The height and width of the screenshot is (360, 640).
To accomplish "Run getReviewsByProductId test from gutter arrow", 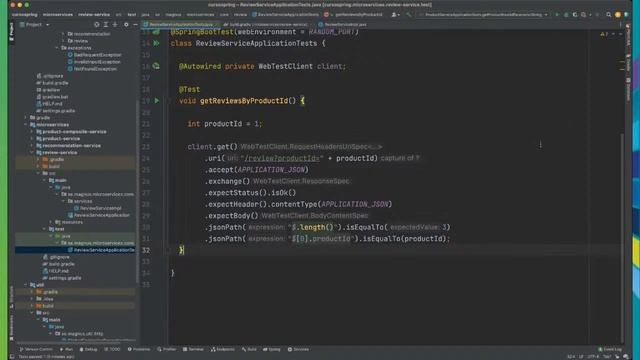I will coord(156,100).
